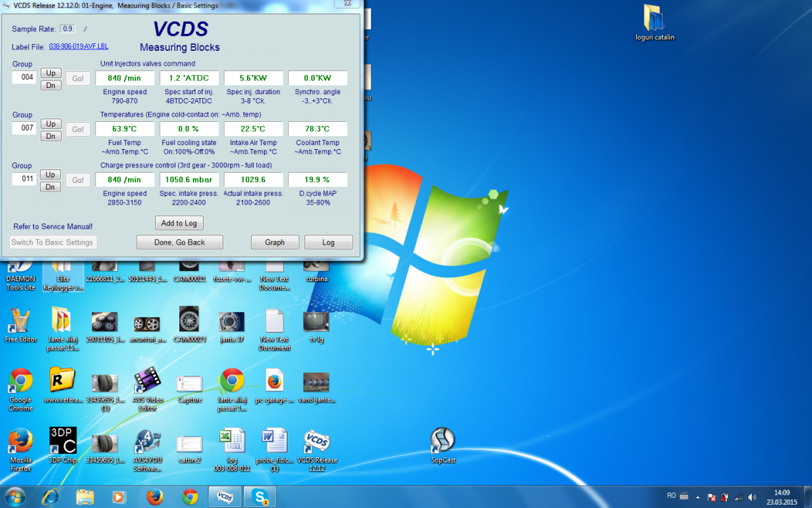Click Dn button for Group 007
This screenshot has width=812, height=508.
51,136
